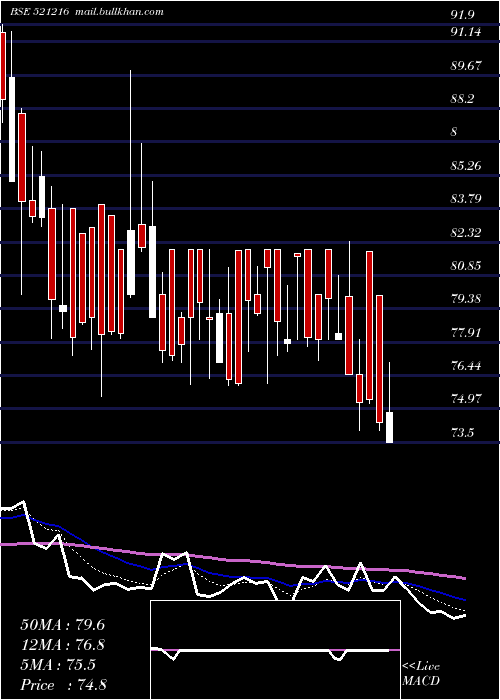Click the '50MA : 79.6' reading

(62, 625)
